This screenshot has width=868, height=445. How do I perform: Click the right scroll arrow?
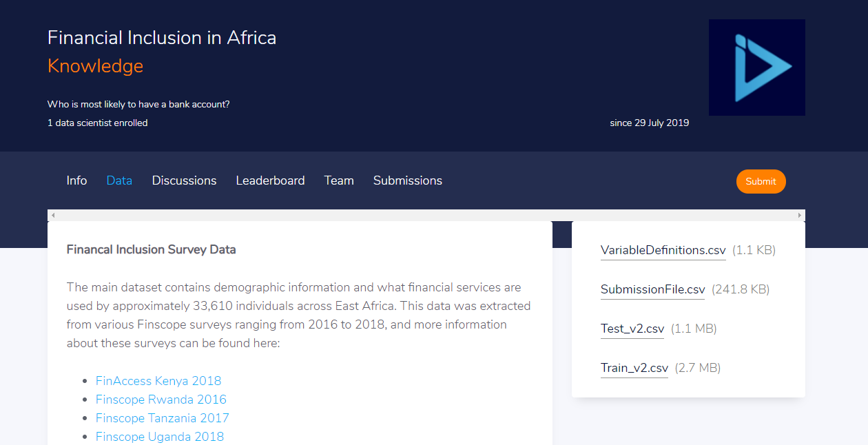pyautogui.click(x=799, y=214)
